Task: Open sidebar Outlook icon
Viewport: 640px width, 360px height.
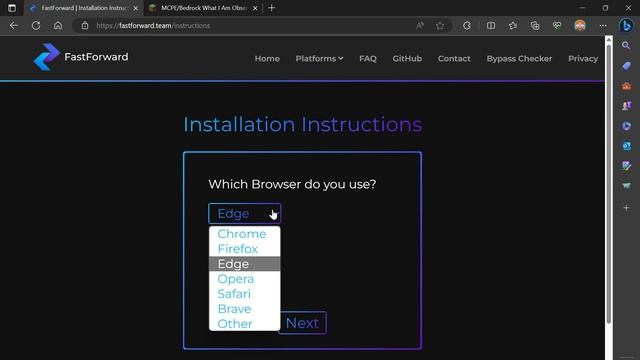Action: pos(626,146)
